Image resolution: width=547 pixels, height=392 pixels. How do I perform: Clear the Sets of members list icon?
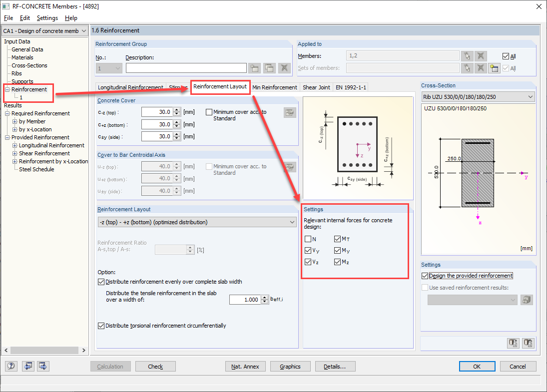tap(481, 68)
